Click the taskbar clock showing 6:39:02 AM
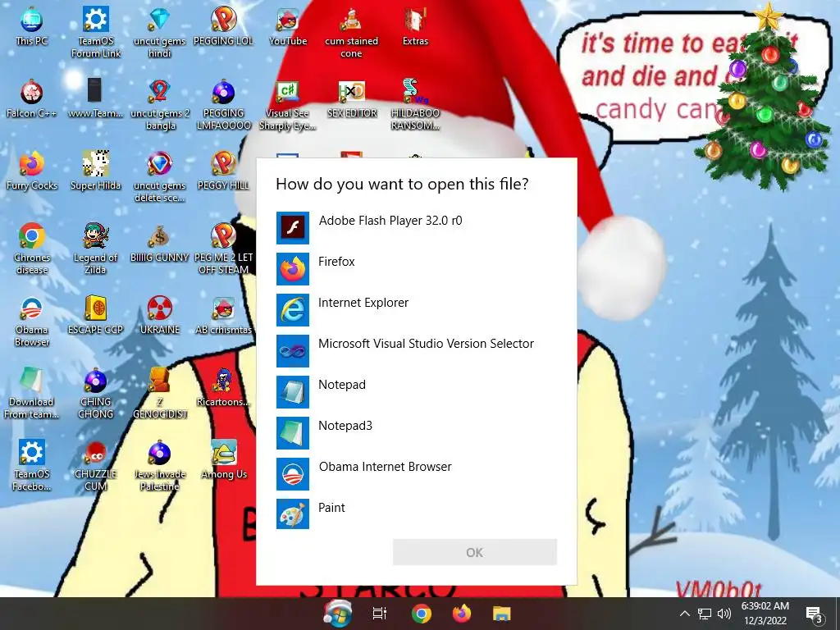The image size is (840, 630). (765, 614)
